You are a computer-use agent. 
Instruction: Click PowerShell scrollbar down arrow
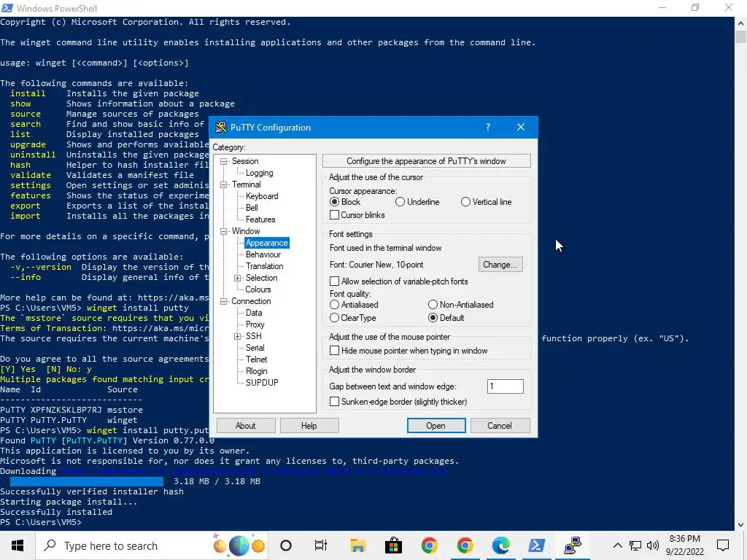pyautogui.click(x=740, y=525)
